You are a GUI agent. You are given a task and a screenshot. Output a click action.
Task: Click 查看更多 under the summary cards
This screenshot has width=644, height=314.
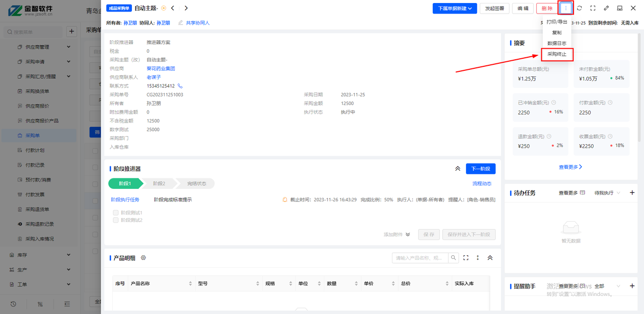(x=570, y=167)
